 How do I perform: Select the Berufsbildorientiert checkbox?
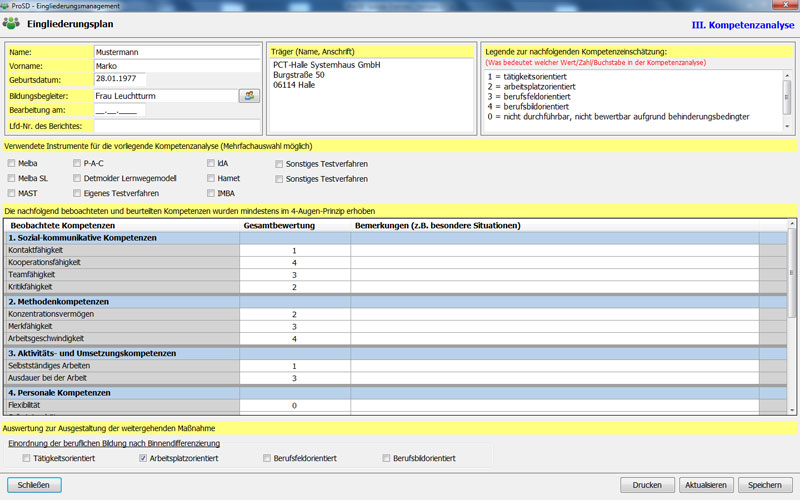click(387, 458)
